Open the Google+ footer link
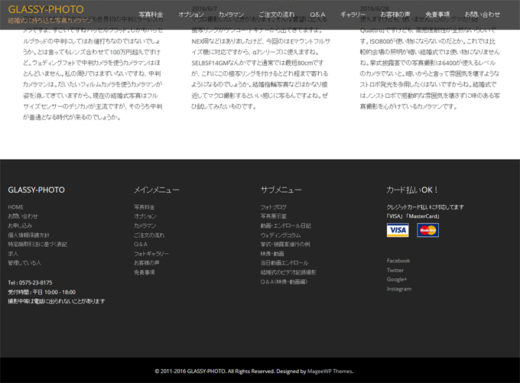Viewport: 520px width, 383px height. pos(397,279)
